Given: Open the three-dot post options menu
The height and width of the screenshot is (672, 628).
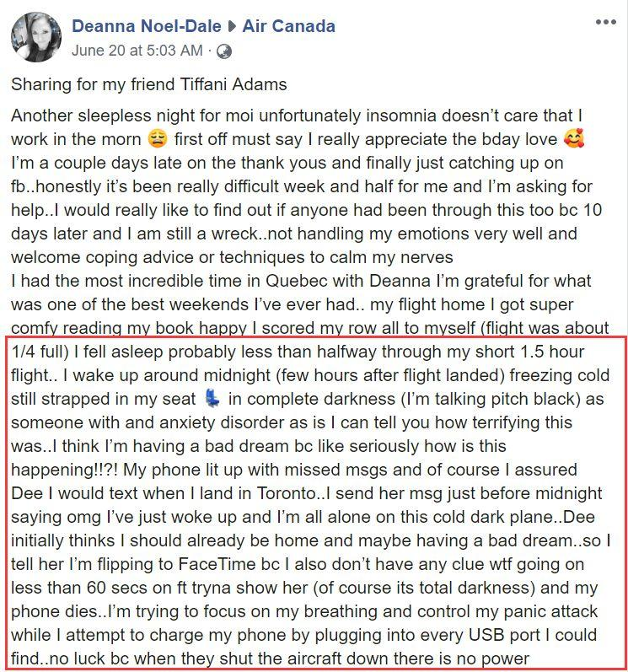Looking at the screenshot, I should [x=606, y=22].
